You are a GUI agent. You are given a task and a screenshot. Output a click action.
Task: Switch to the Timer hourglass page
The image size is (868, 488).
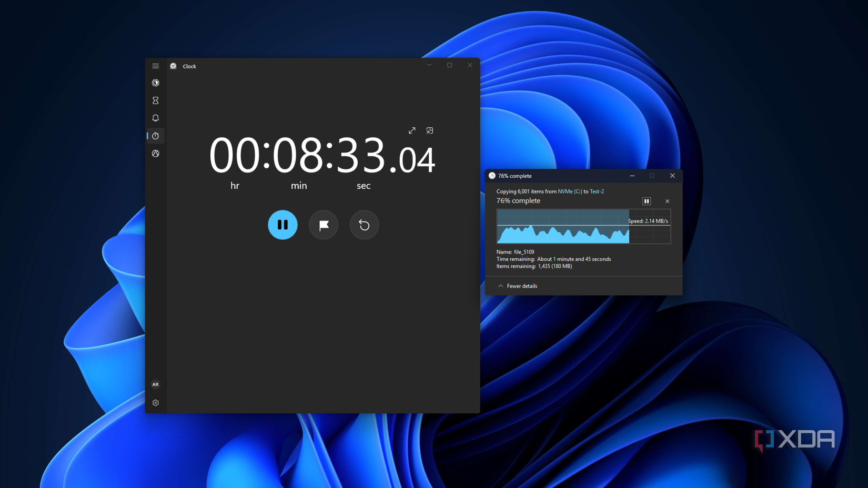point(156,100)
